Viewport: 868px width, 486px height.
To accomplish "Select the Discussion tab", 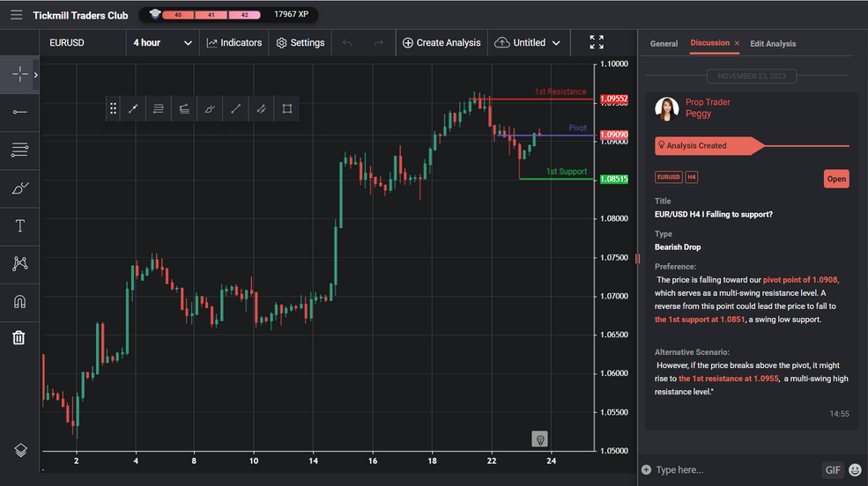I will click(709, 42).
